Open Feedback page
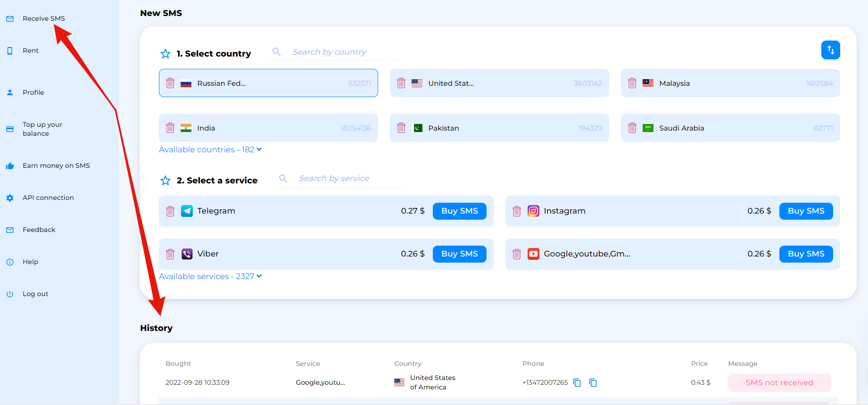This screenshot has height=405, width=868. tap(39, 230)
